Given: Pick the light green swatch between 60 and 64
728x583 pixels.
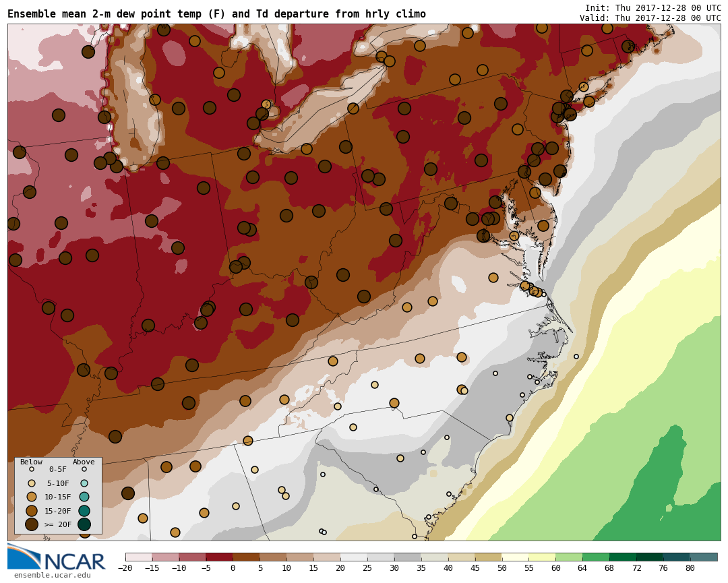Looking at the screenshot, I should pyautogui.click(x=570, y=557).
